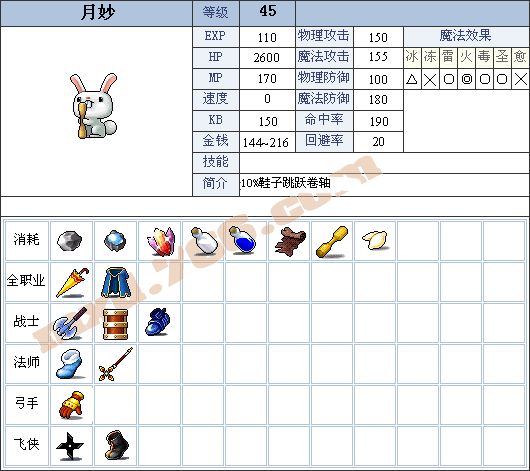The height and width of the screenshot is (471, 530).
Task: Click the yellow umbrella item icon
Action: pyautogui.click(x=72, y=282)
